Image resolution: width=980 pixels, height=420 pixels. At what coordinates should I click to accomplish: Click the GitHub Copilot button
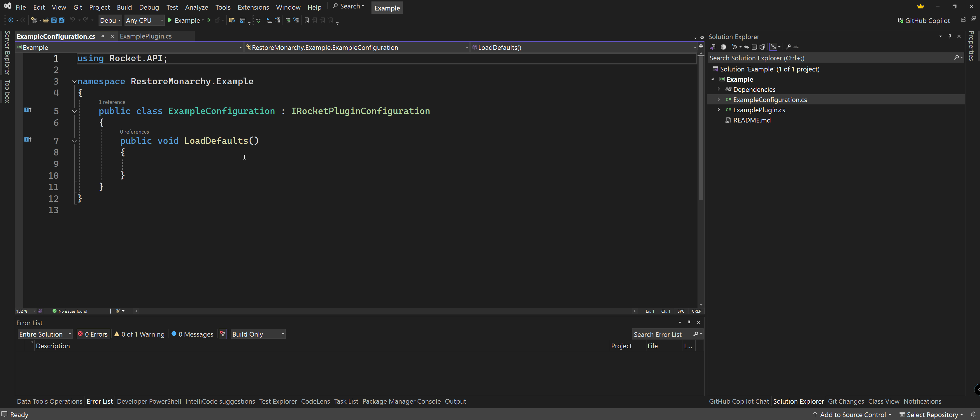click(x=924, y=20)
